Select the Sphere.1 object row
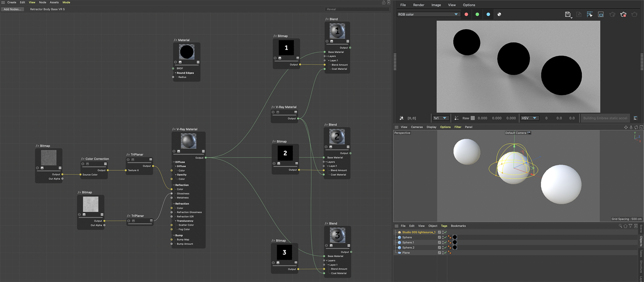The image size is (644, 282). 408,242
